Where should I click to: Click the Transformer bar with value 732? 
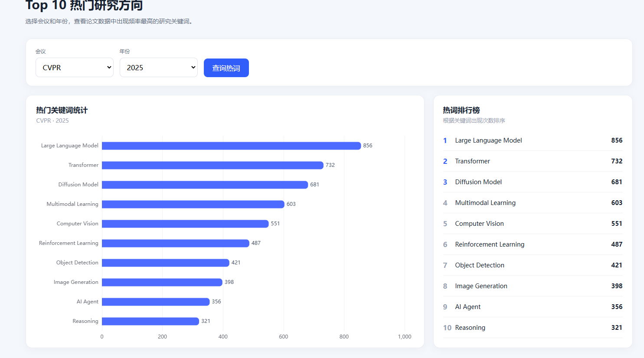[212, 165]
